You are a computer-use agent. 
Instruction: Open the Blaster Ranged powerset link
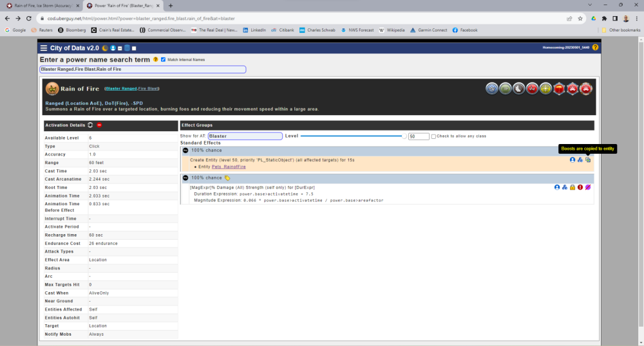coord(120,88)
